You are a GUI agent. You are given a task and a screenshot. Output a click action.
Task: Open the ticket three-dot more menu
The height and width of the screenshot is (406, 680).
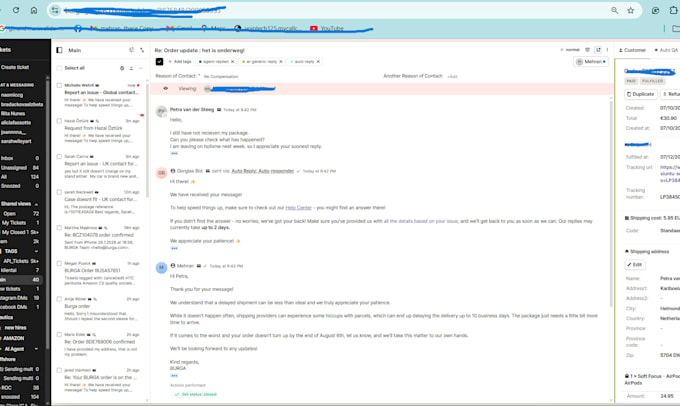pos(607,50)
